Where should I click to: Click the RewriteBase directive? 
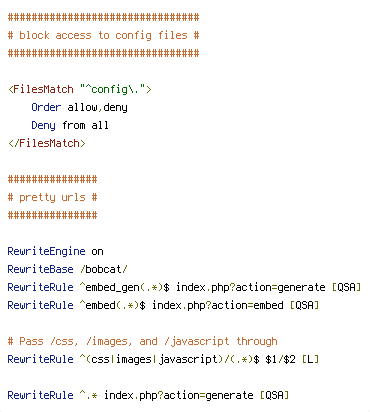[40, 269]
